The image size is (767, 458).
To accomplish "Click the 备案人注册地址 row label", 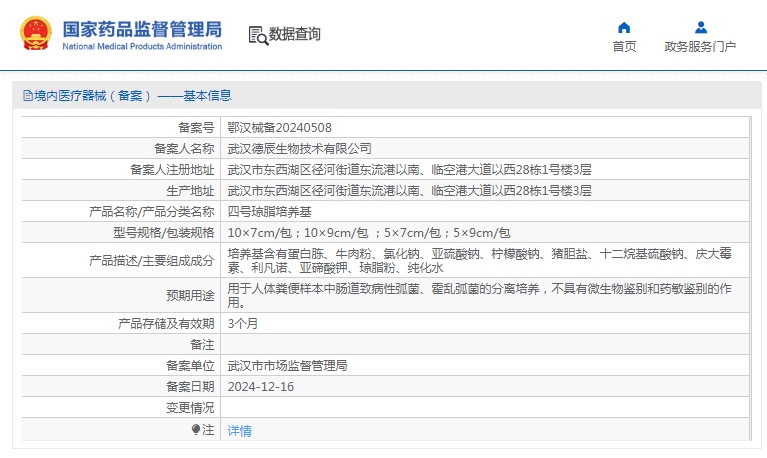I will (172, 170).
